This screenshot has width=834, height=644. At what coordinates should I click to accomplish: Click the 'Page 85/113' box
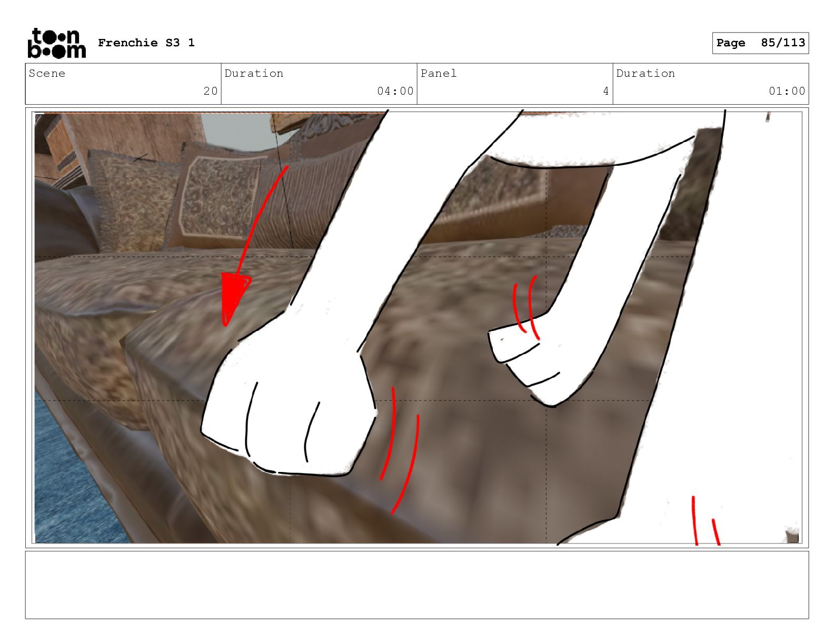760,43
